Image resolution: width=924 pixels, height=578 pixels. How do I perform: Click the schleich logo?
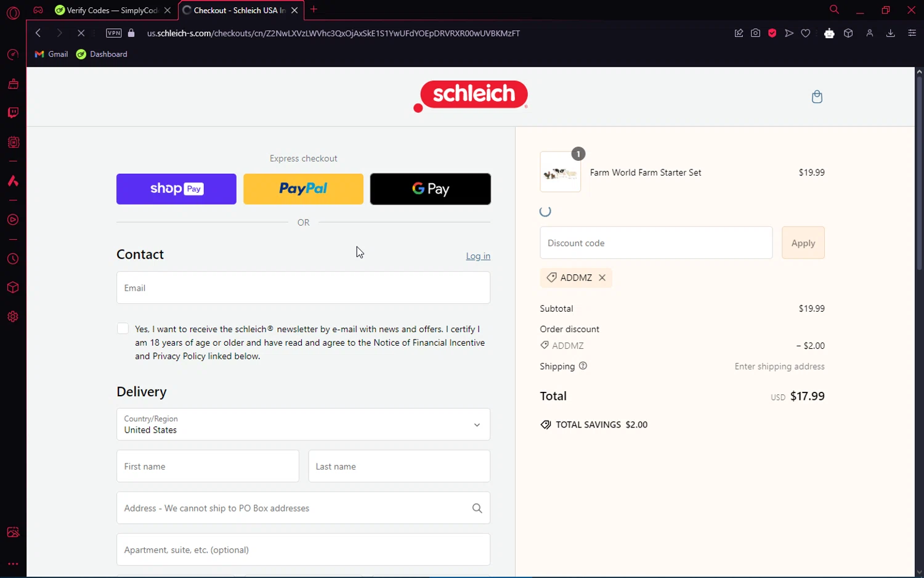pos(471,96)
